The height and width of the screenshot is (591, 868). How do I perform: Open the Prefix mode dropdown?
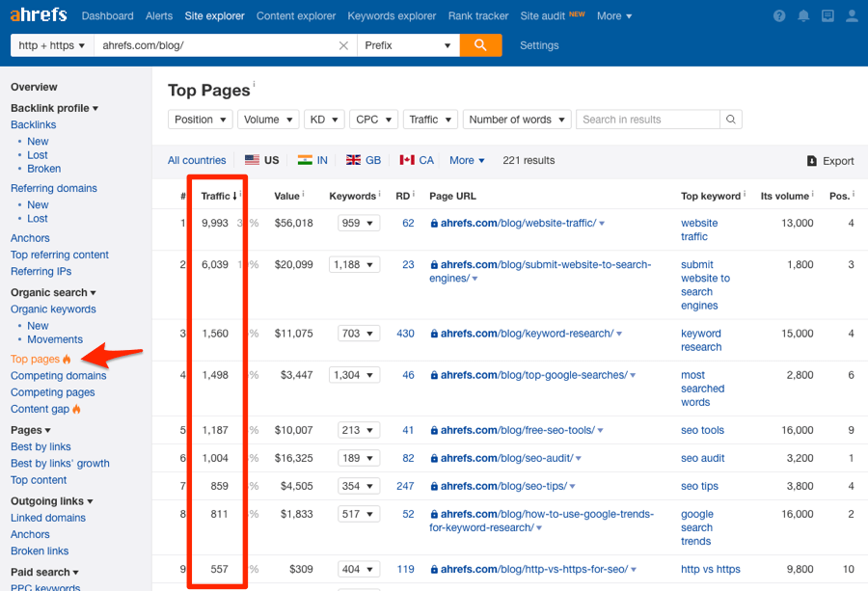click(x=409, y=45)
